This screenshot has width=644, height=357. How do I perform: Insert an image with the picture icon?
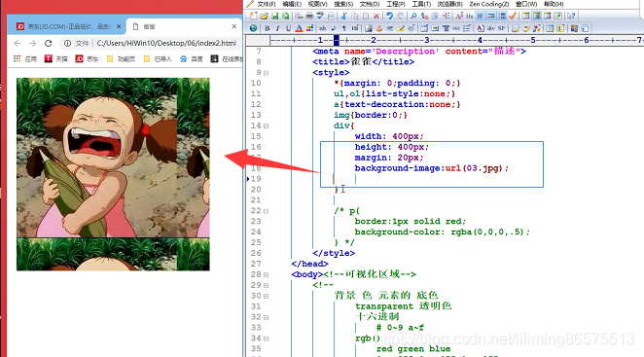[369, 28]
